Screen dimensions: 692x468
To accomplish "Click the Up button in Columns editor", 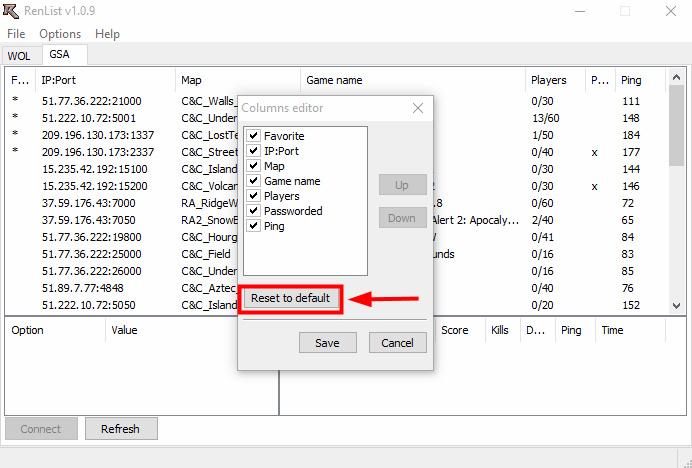I will click(402, 185).
